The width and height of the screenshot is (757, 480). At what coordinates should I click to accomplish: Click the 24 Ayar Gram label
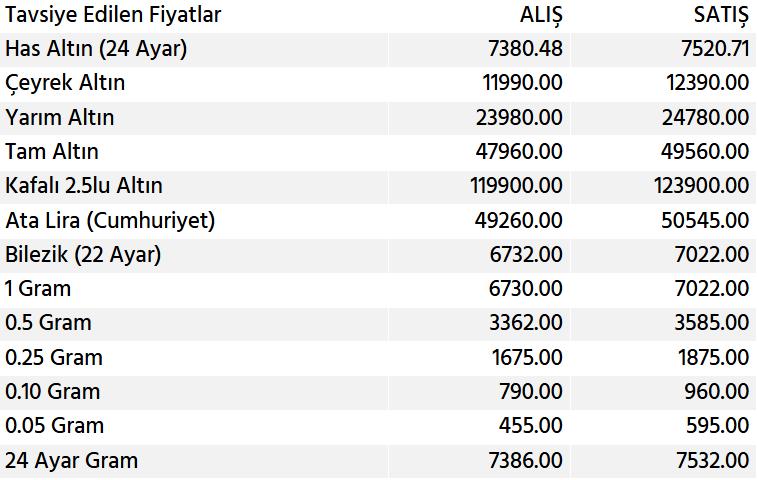tap(72, 461)
